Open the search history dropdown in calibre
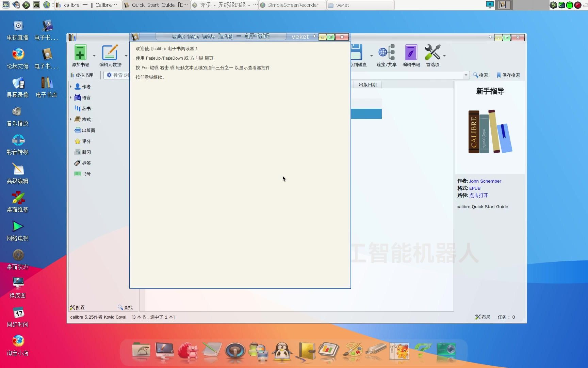The height and width of the screenshot is (368, 588). coord(466,75)
